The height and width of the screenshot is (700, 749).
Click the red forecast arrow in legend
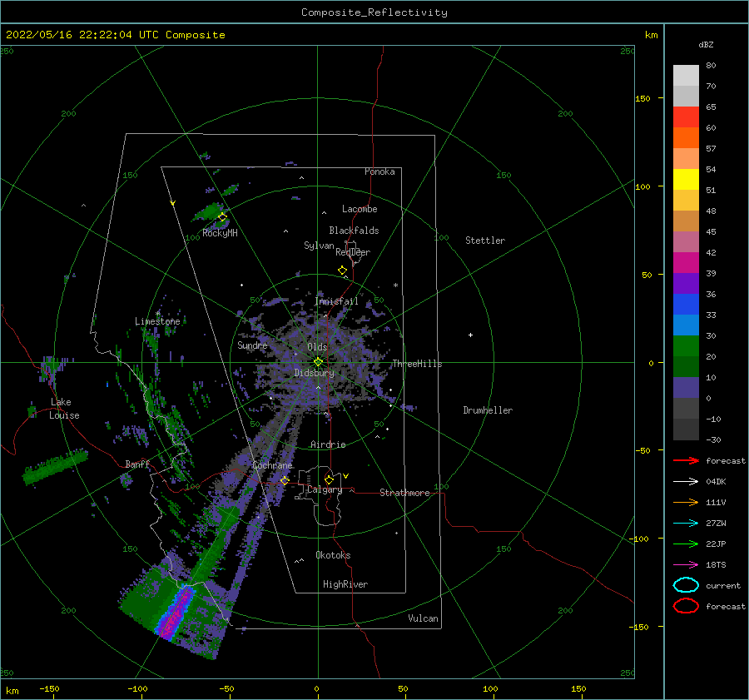686,460
